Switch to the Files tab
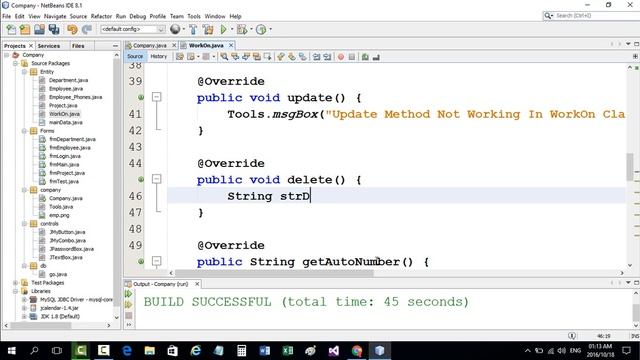This screenshot has height=360, width=640. (78, 46)
